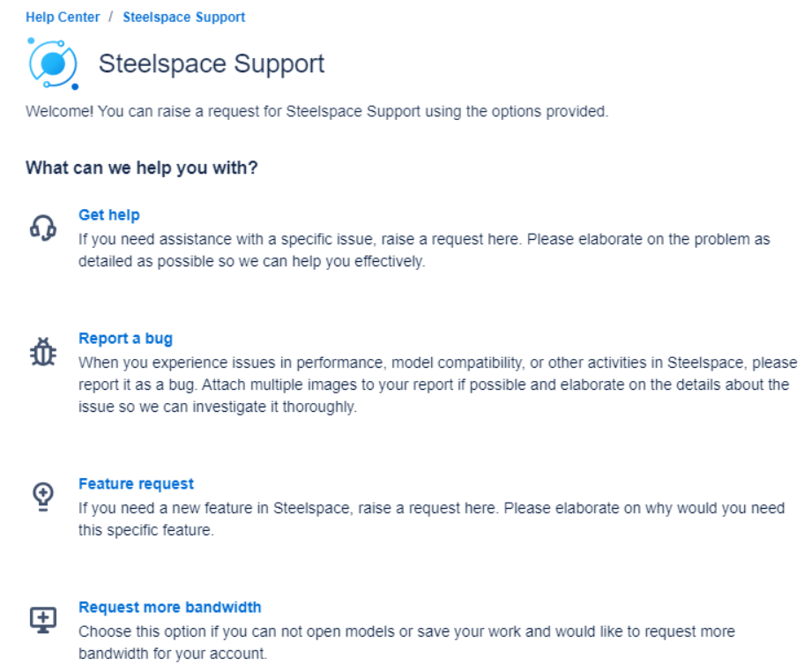Click the large Steelspace Support page title

[x=212, y=64]
